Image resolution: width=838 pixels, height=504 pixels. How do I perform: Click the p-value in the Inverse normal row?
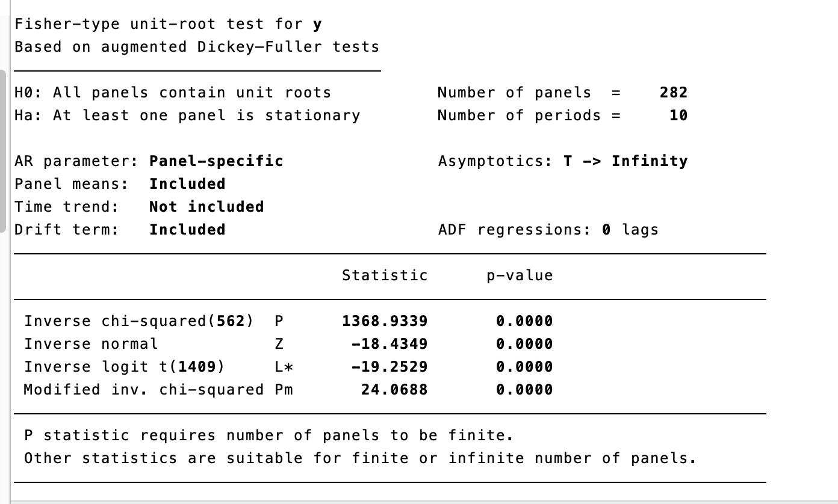pyautogui.click(x=524, y=344)
